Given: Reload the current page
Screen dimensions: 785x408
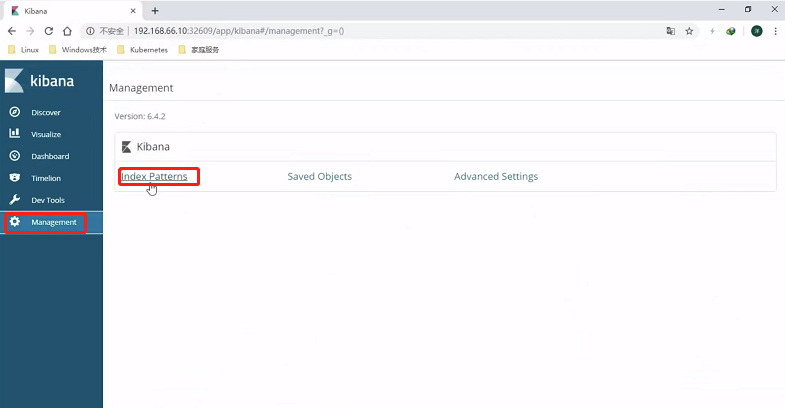Looking at the screenshot, I should pos(49,31).
